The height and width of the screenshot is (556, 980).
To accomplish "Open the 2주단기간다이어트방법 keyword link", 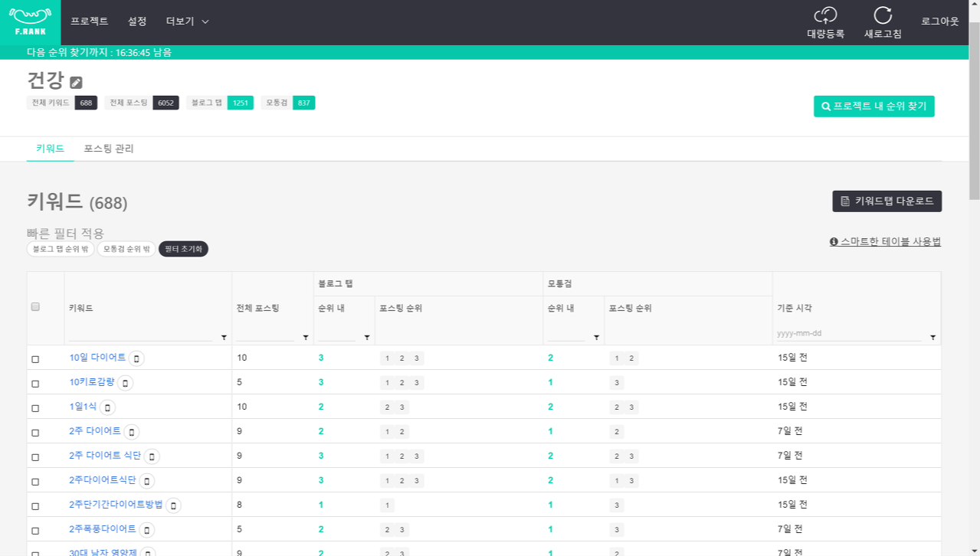I will pos(116,505).
